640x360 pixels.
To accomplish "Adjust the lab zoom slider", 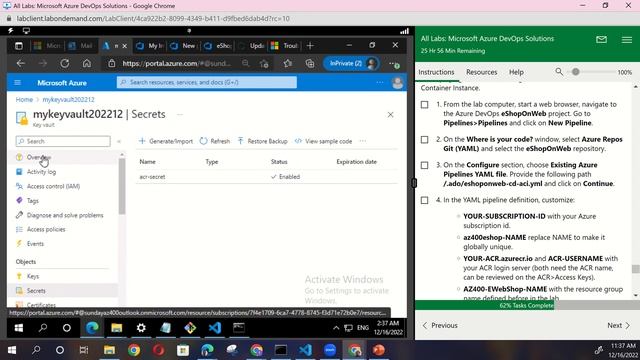I will coord(576,72).
